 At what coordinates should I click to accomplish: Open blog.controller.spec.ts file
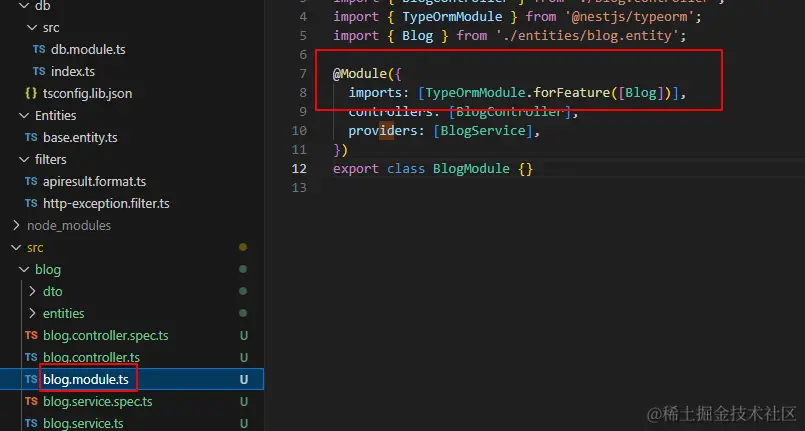106,336
